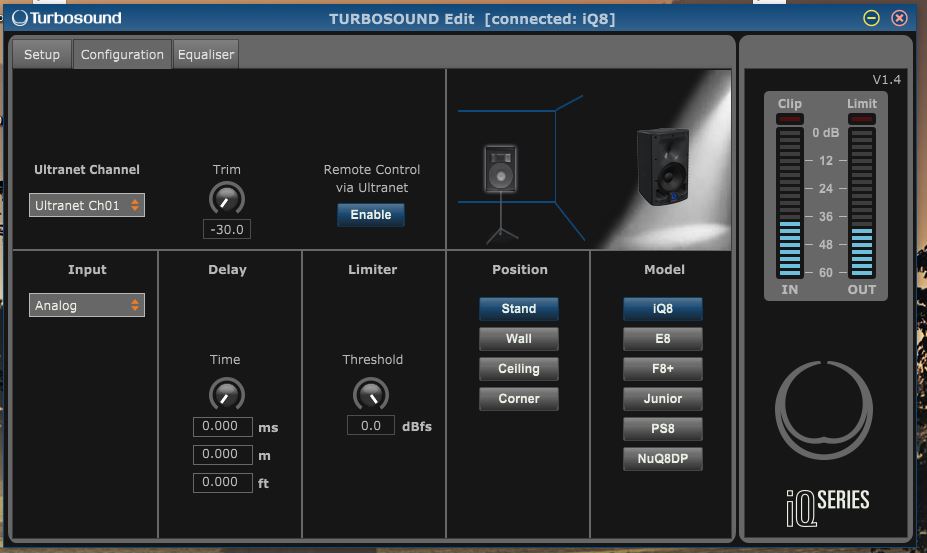Close the Turbosound Edit window
The width and height of the screenshot is (927, 553).
[899, 18]
